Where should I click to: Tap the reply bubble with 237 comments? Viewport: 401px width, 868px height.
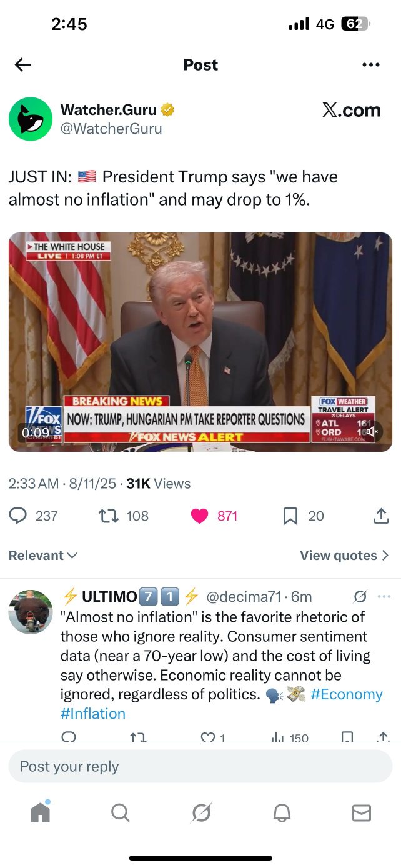[x=19, y=516]
